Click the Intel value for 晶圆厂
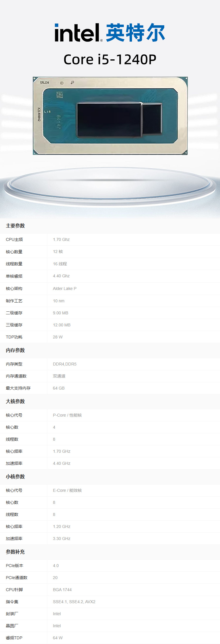The height and width of the screenshot is (644, 220). point(57,626)
